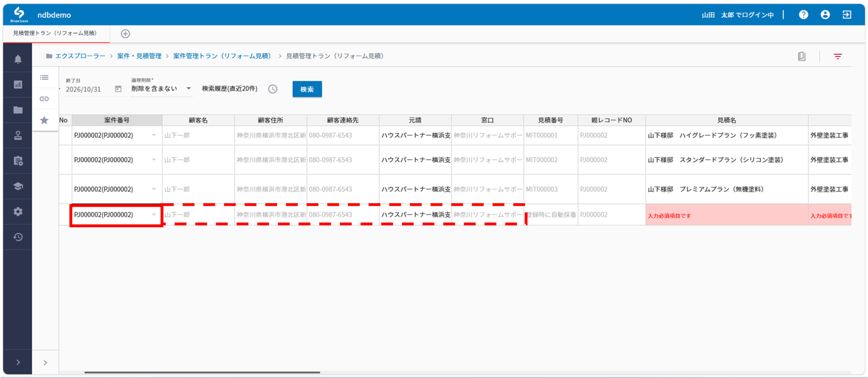
Task: Open the user stamp icon in the sidebar
Action: coord(18,136)
